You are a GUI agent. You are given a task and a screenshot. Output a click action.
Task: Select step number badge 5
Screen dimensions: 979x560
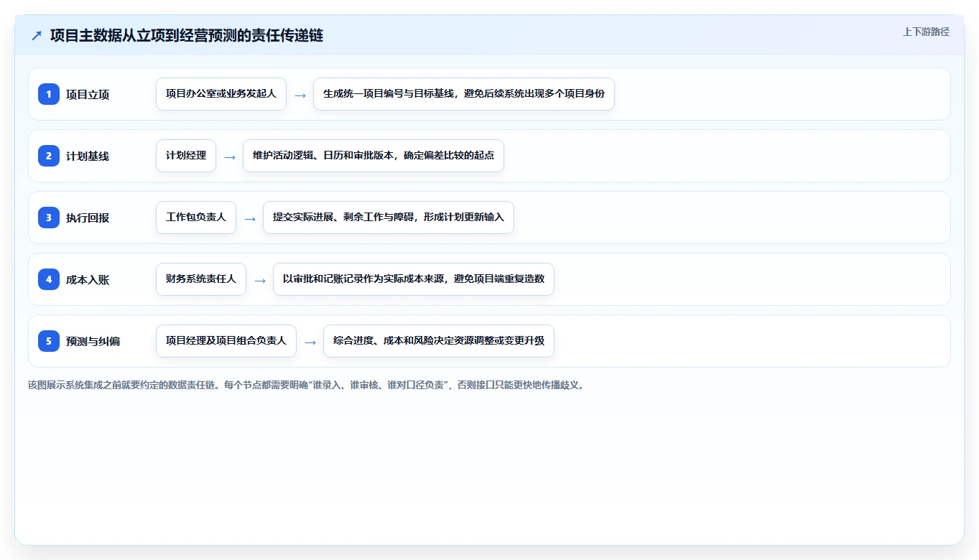click(49, 341)
